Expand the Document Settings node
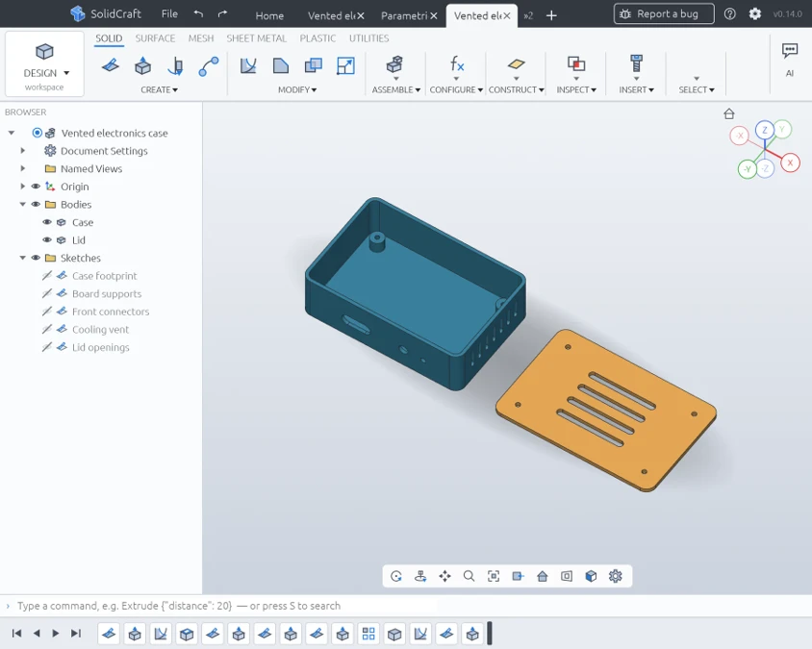The image size is (812, 649). (x=23, y=151)
